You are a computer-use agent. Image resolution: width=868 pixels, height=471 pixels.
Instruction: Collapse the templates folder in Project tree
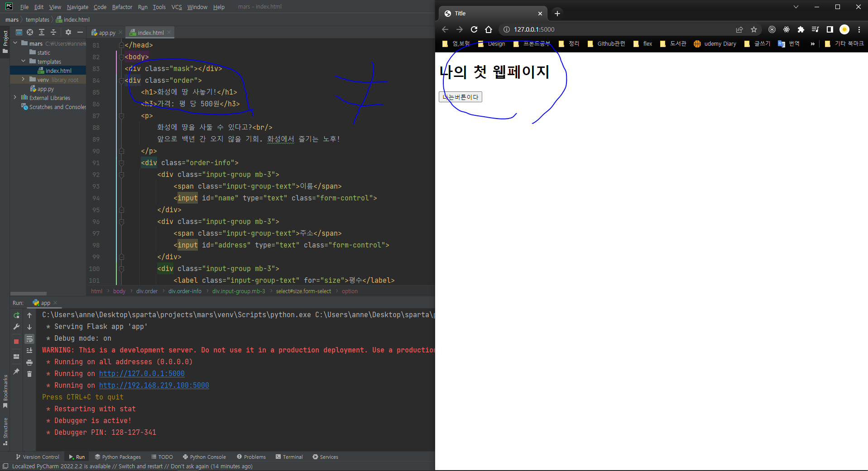point(24,61)
